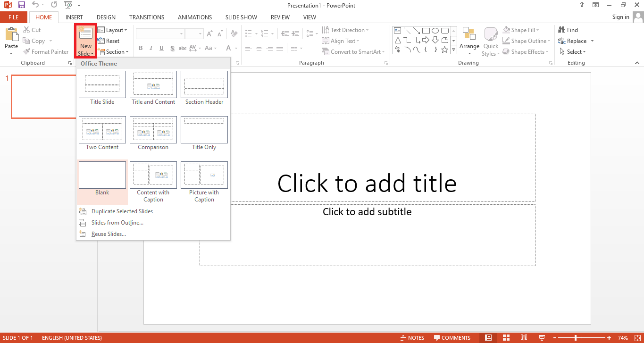Viewport: 644px width, 343px height.
Task: Switch to the INSERT tab
Action: [x=74, y=17]
